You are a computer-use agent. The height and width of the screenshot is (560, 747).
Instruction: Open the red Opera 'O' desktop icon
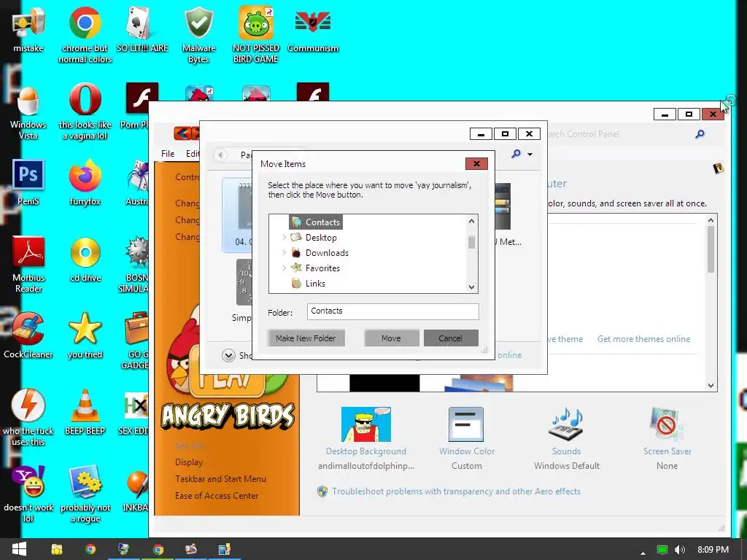[x=85, y=112]
